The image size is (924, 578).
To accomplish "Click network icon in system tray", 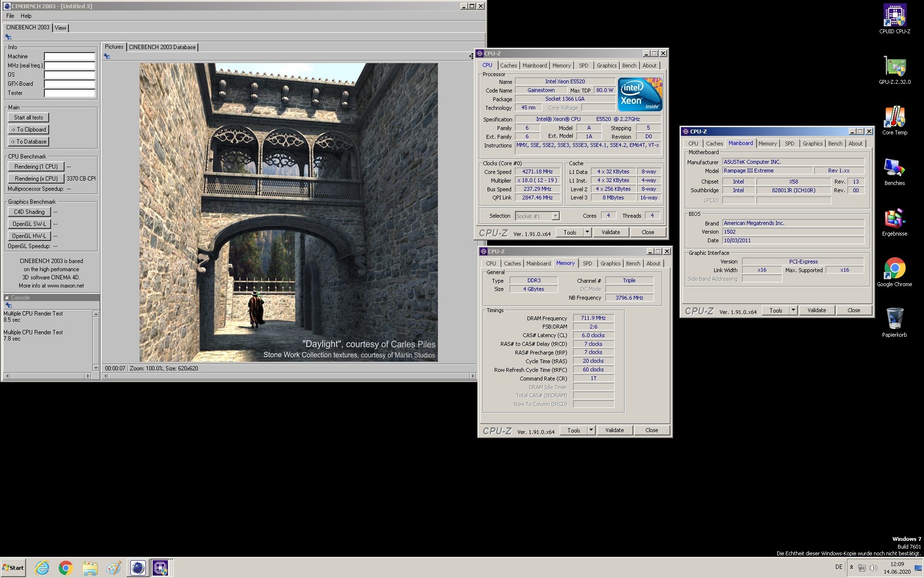I will pyautogui.click(x=861, y=568).
